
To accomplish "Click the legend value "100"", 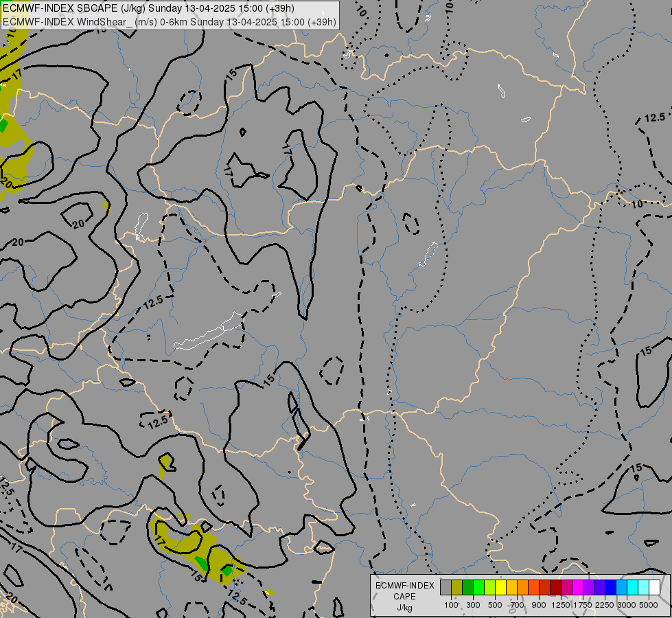I will tap(451, 605).
